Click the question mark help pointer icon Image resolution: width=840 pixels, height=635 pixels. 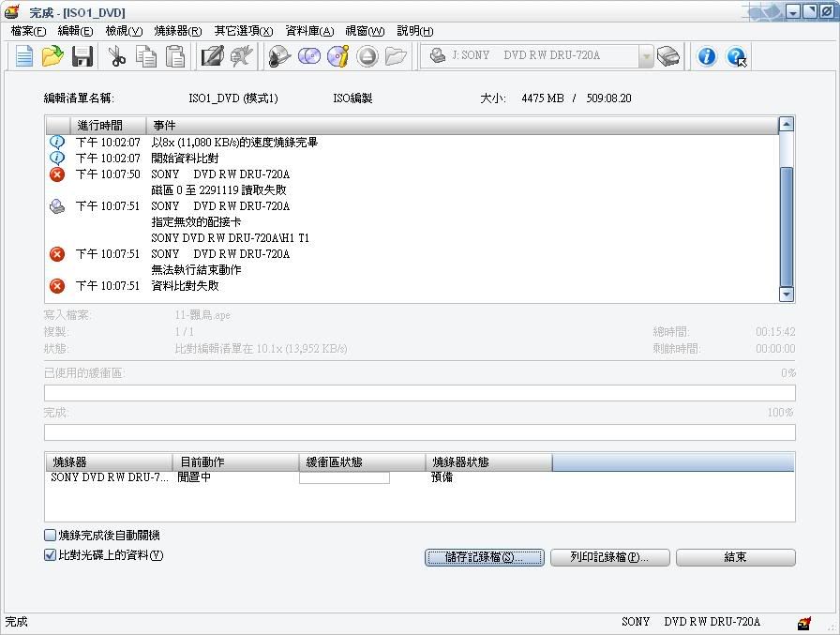pyautogui.click(x=737, y=56)
